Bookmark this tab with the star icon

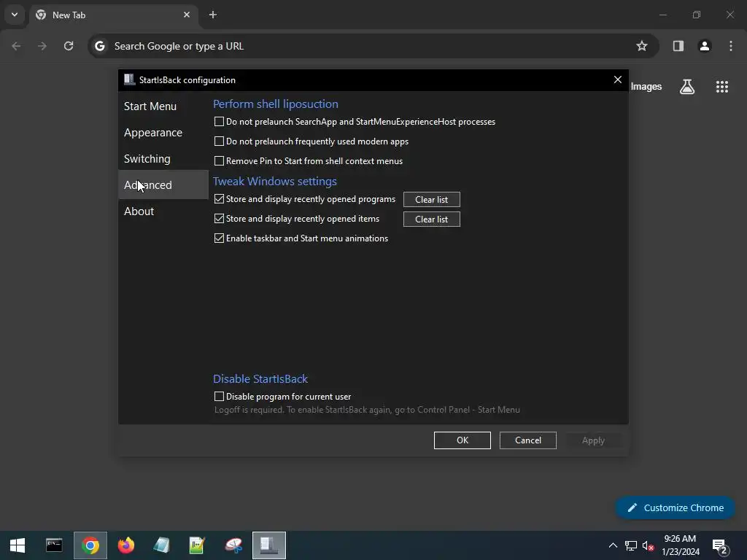click(642, 46)
